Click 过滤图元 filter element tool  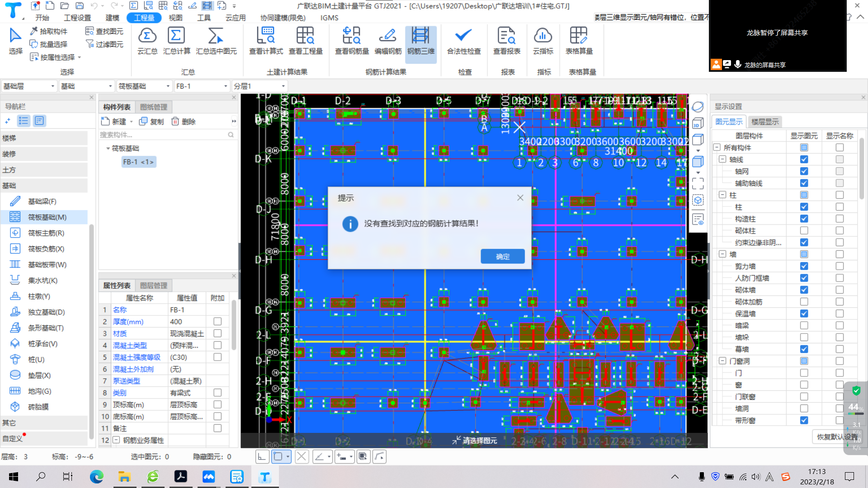point(104,44)
